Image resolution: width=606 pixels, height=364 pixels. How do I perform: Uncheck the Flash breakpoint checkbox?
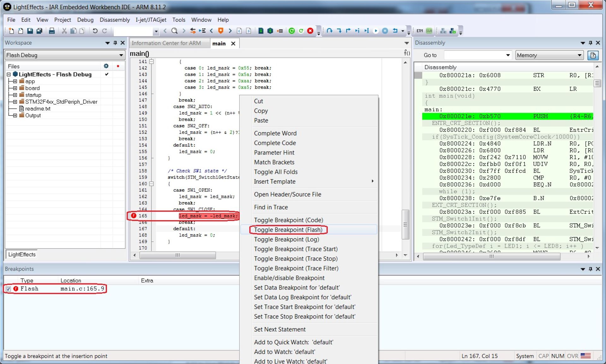click(8, 289)
